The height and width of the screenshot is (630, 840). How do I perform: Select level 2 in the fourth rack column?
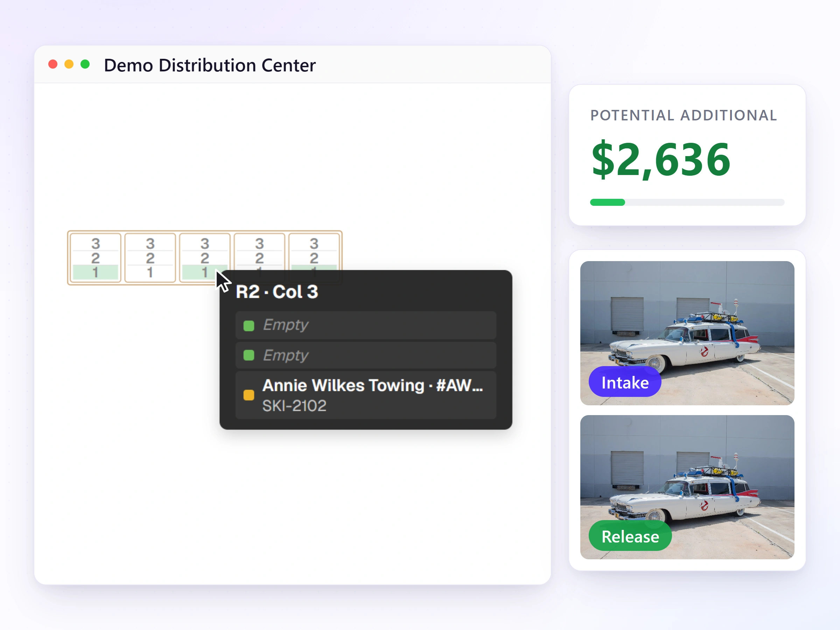pos(259,258)
